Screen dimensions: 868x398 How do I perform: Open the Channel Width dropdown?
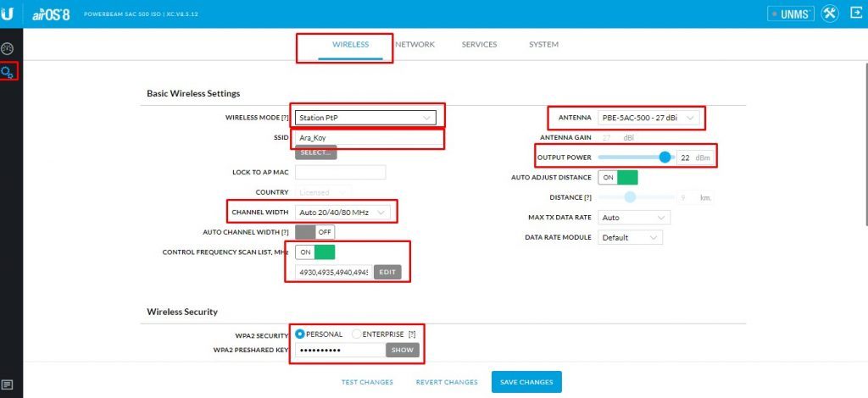(344, 212)
